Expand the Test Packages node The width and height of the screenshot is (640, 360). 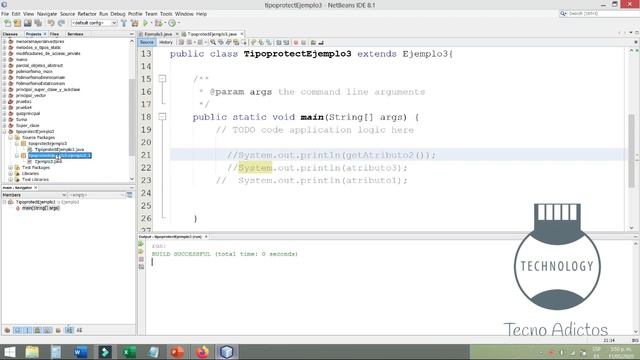coord(11,167)
